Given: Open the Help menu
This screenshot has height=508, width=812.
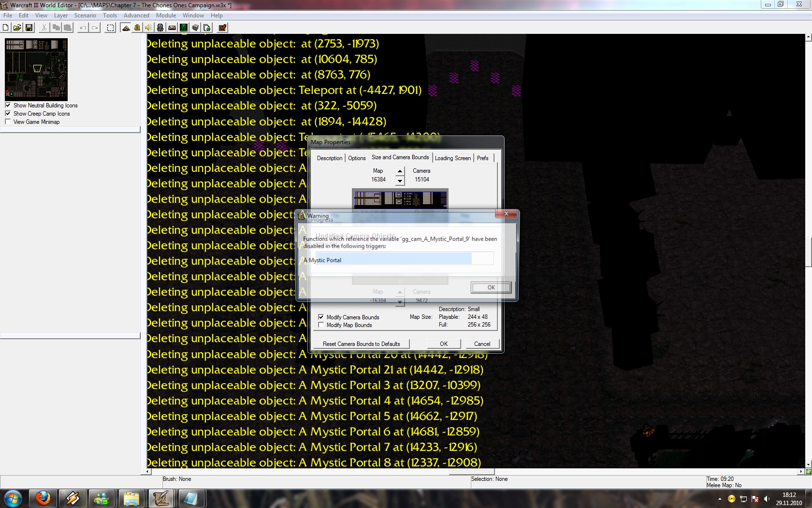Looking at the screenshot, I should [x=217, y=15].
